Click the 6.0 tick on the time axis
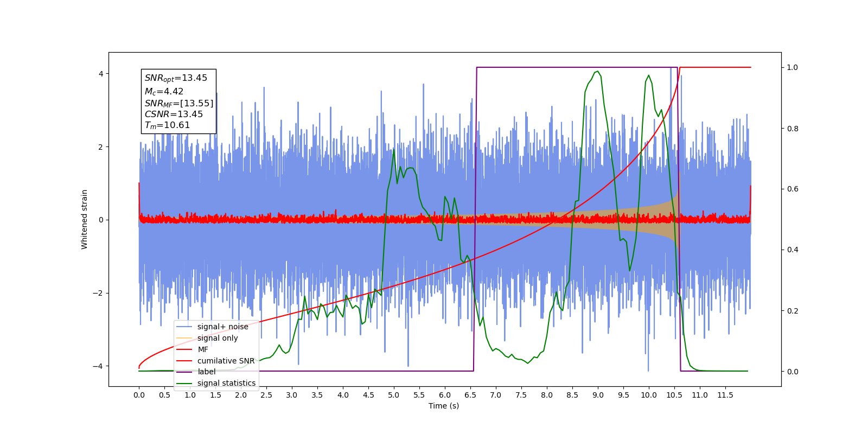Image resolution: width=868 pixels, height=434 pixels. (445, 395)
